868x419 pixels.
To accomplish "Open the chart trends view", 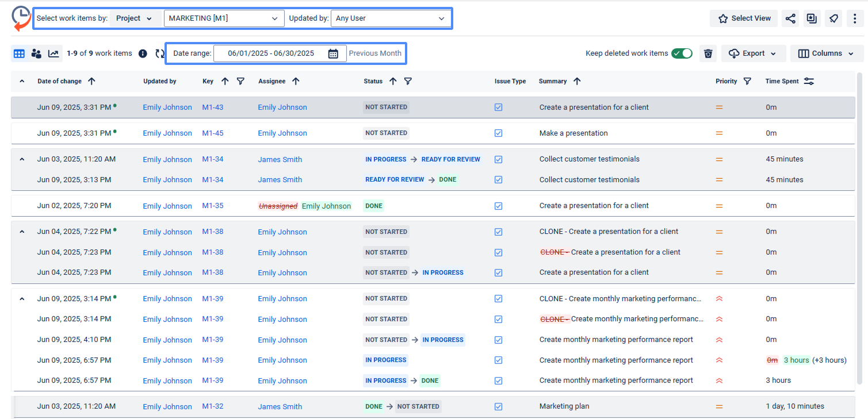I will tap(53, 53).
